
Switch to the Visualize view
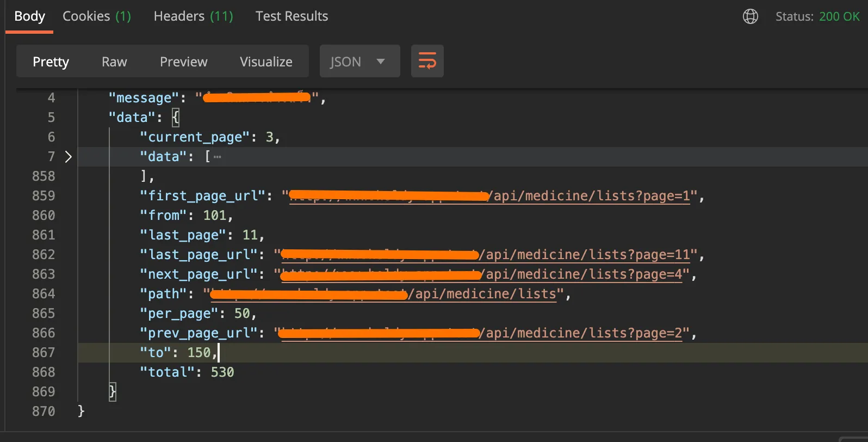point(266,62)
